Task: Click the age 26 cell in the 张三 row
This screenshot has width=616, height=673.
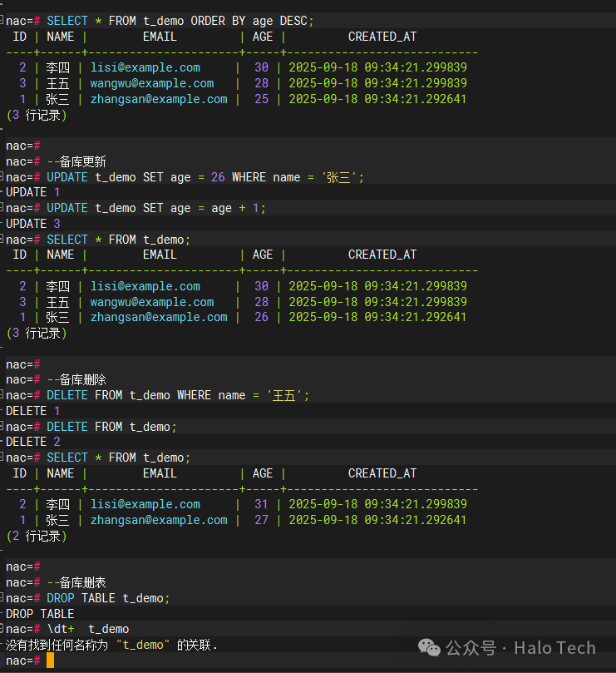Action: pyautogui.click(x=261, y=317)
